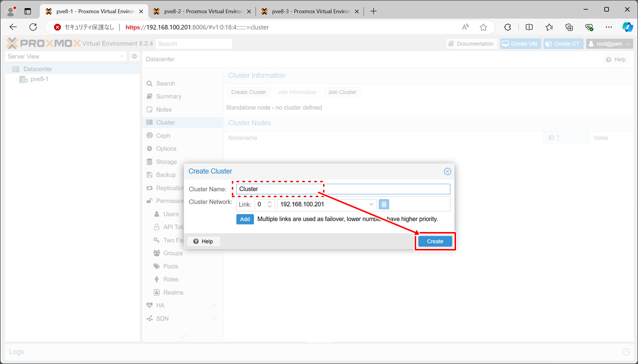Open the Edge Copilot icon
The width and height of the screenshot is (638, 364).
click(x=627, y=27)
